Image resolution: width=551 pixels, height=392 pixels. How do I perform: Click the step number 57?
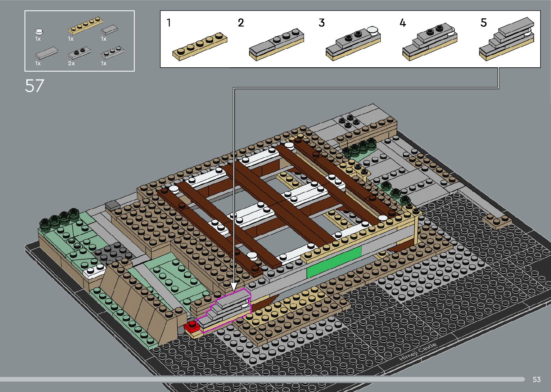[35, 86]
